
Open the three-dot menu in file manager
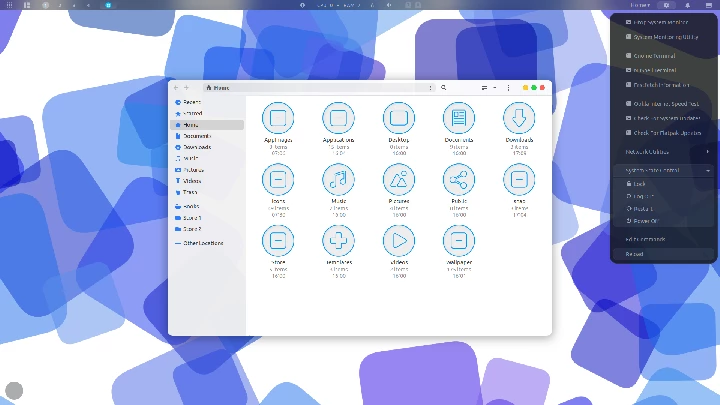508,88
